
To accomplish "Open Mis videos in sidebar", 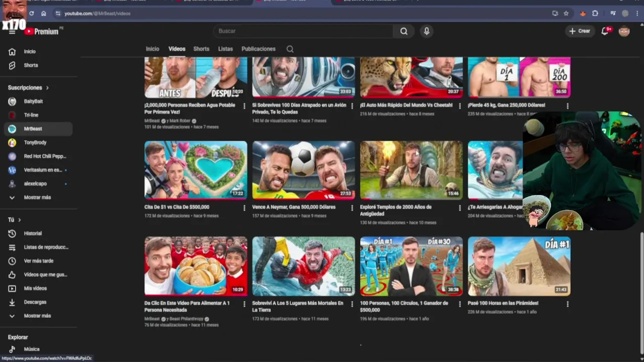I will 39,289.
